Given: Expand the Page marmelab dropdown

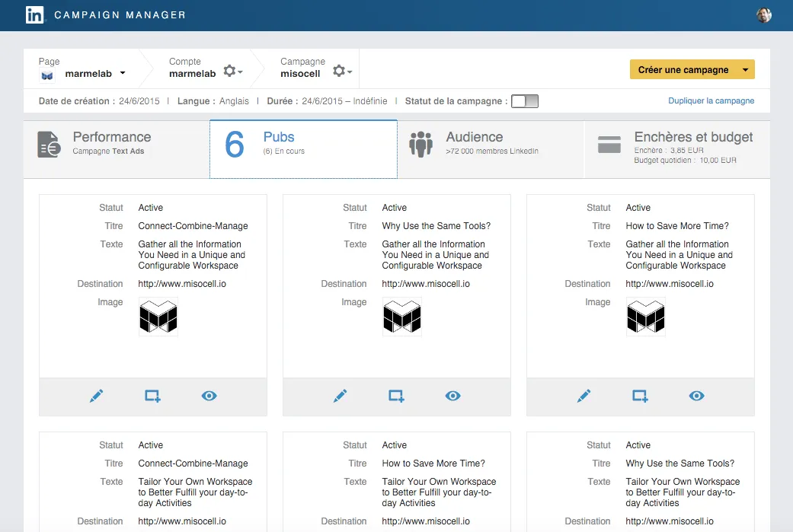Looking at the screenshot, I should click(x=123, y=74).
